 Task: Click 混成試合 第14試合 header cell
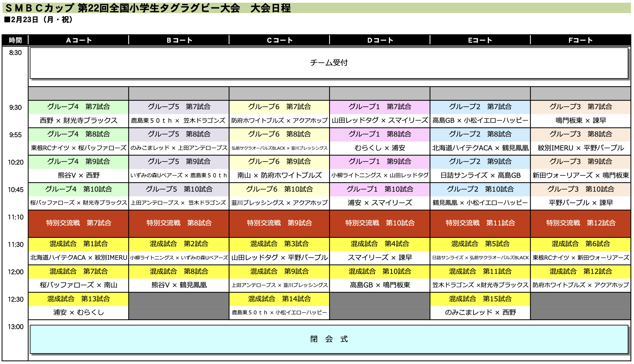[x=279, y=299]
